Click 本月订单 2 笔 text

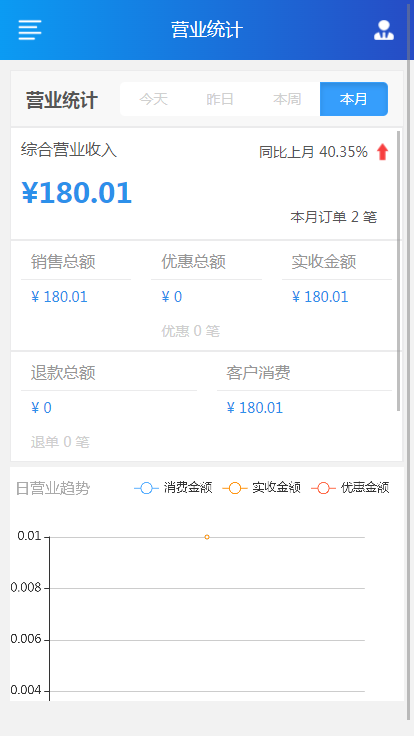(333, 217)
